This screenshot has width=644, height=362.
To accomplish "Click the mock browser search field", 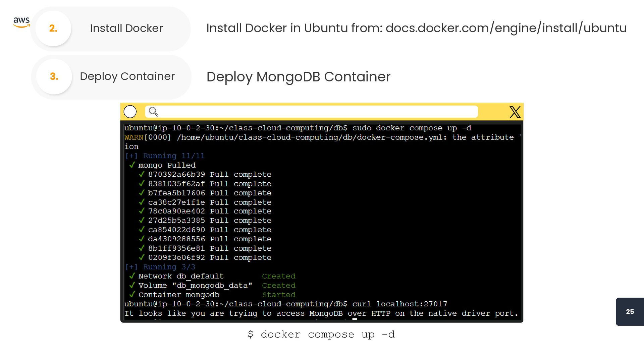I will [x=315, y=112].
